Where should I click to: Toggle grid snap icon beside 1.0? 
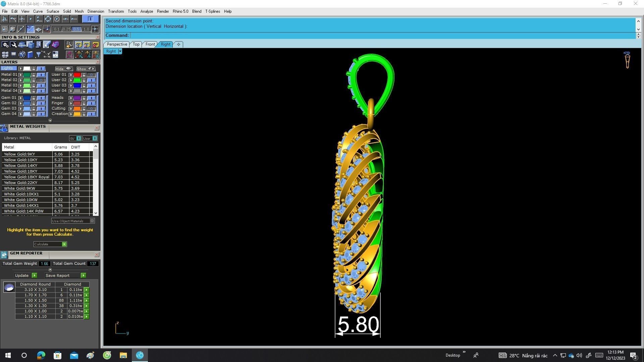coord(95,29)
